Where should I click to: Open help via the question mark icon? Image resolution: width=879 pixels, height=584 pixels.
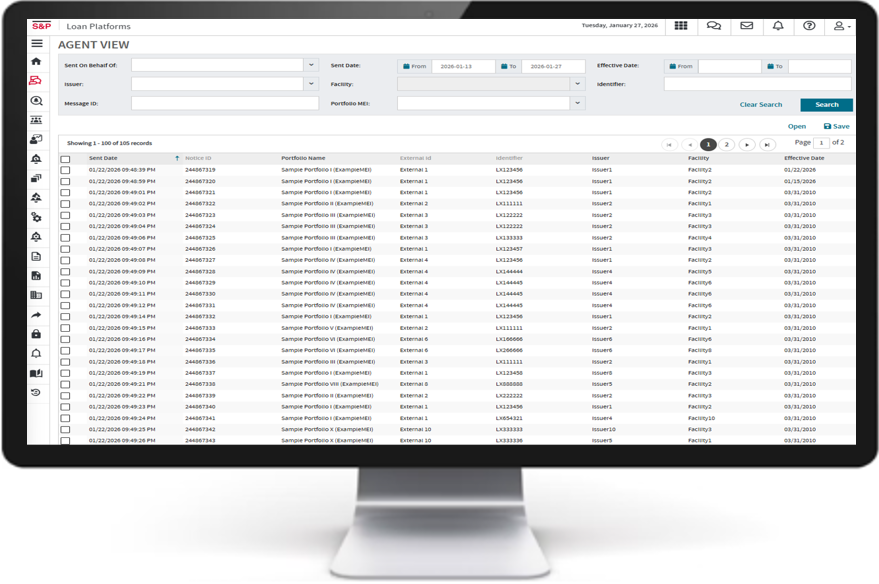[809, 26]
